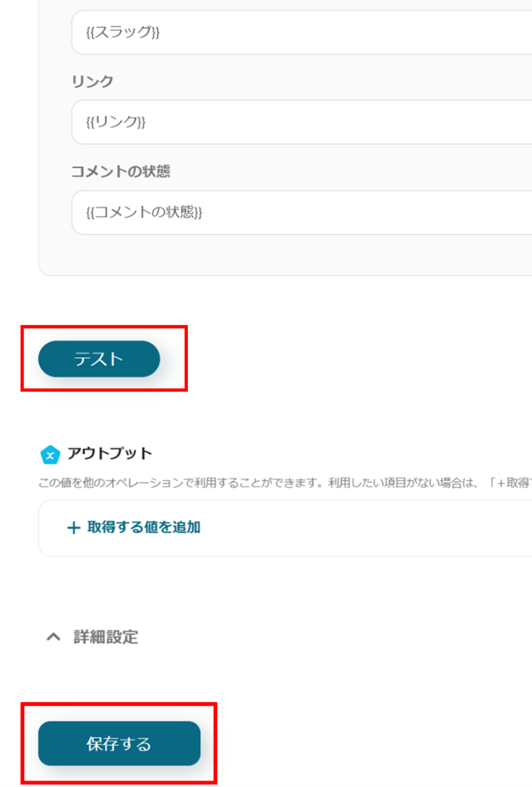Collapse 詳細設定 using the chevron arrow

pos(53,637)
